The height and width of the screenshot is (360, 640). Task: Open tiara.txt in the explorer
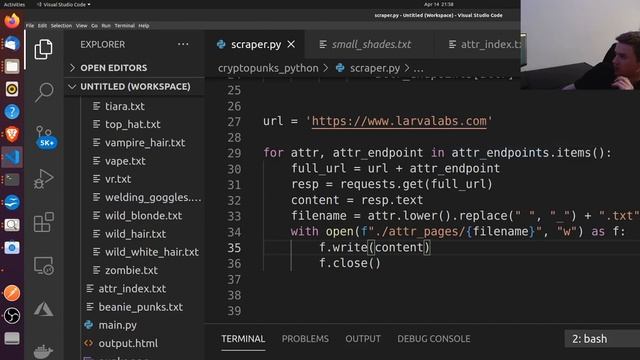click(124, 106)
